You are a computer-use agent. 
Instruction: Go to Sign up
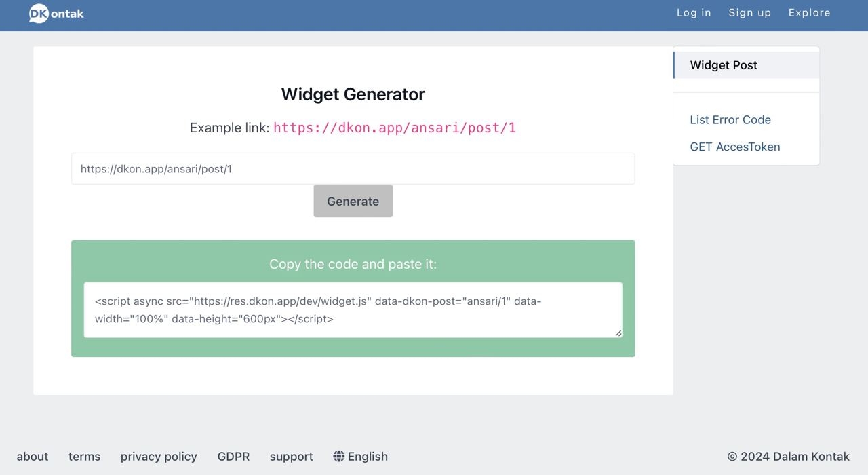(749, 12)
